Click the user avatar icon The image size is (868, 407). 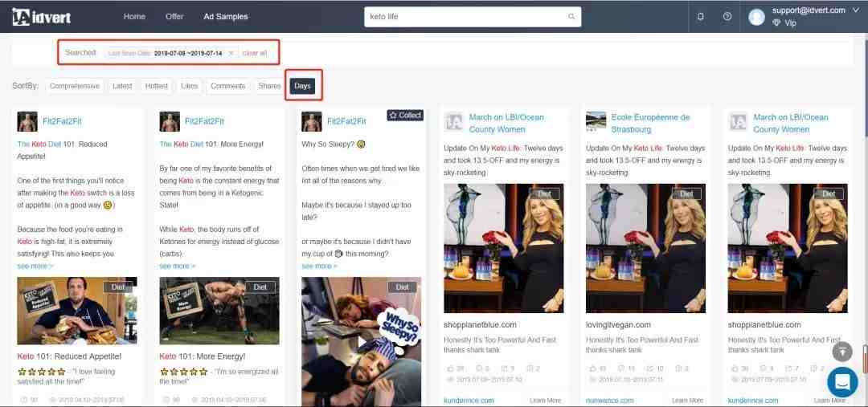click(756, 17)
